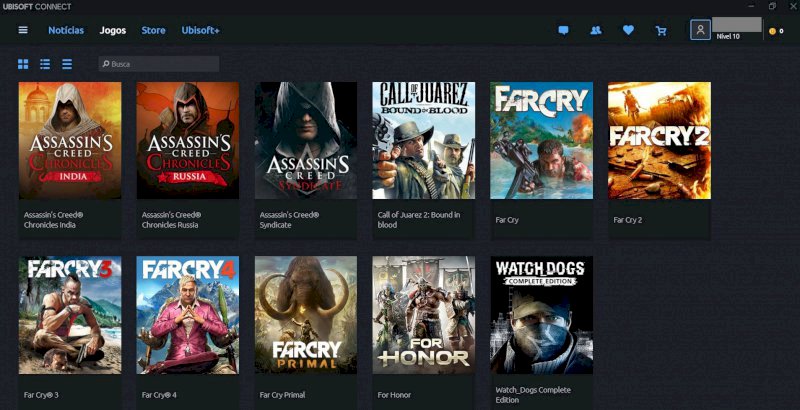
Task: Open Assassin's Creed Syndicate cover
Action: (306, 140)
